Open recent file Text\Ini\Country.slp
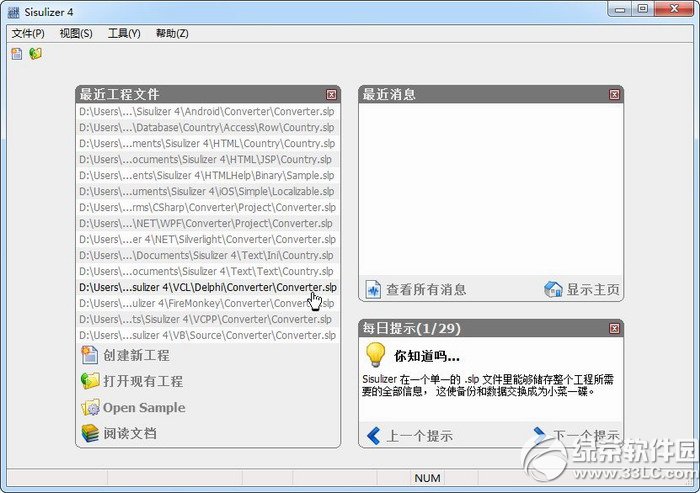This screenshot has width=700, height=493. click(x=208, y=255)
